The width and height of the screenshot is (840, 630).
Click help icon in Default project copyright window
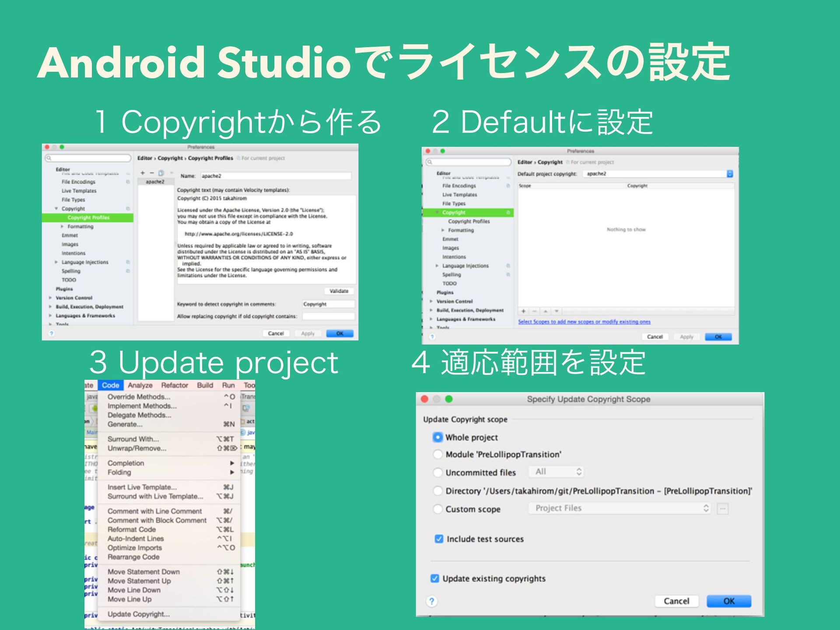(x=432, y=337)
